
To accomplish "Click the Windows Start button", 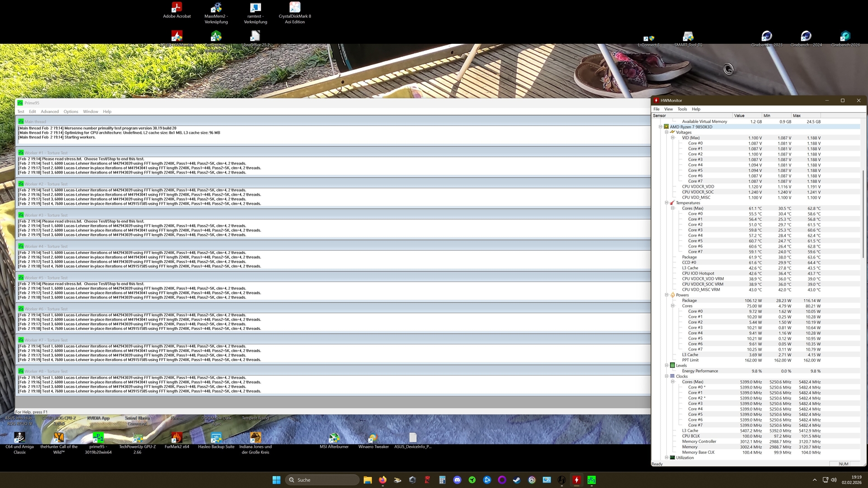I will 276,480.
